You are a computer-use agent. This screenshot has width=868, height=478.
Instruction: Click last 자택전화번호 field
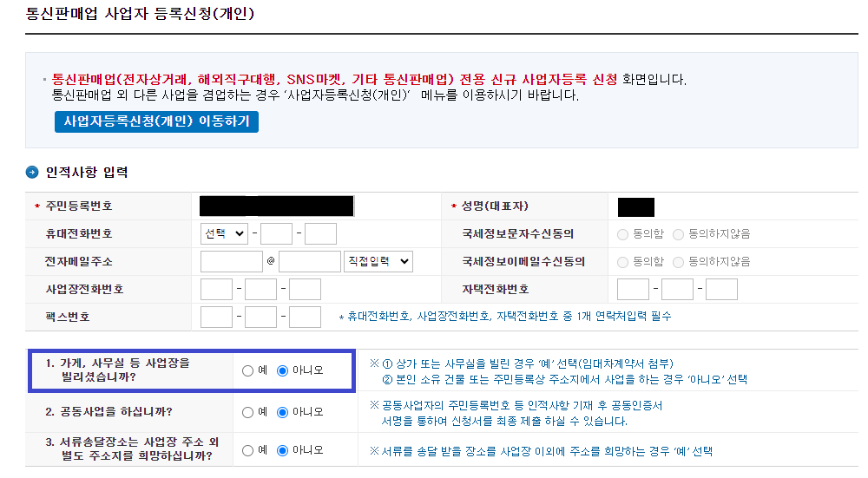pos(722,289)
